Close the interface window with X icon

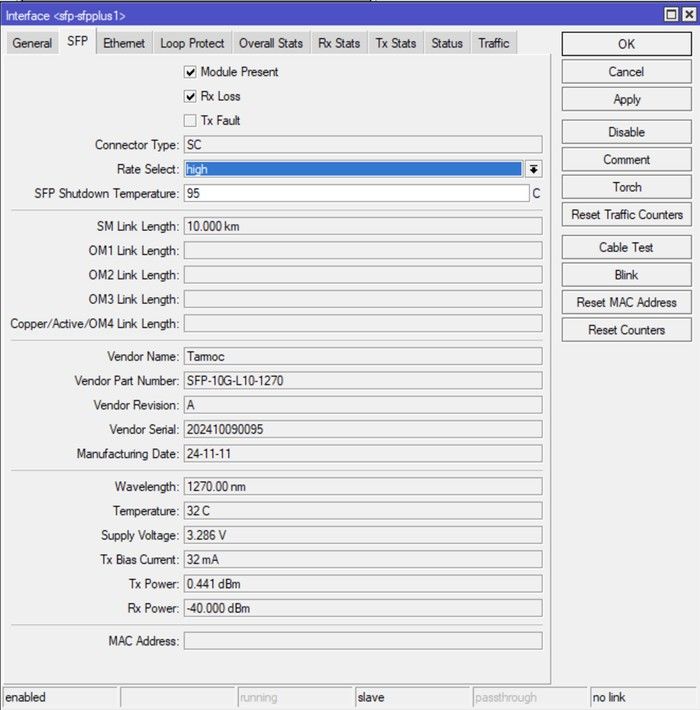tap(687, 14)
